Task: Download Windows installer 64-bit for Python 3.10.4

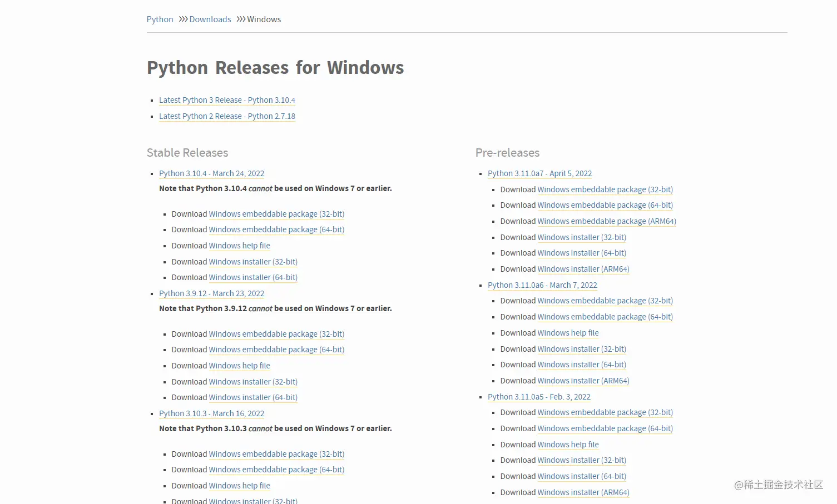Action: (x=253, y=277)
